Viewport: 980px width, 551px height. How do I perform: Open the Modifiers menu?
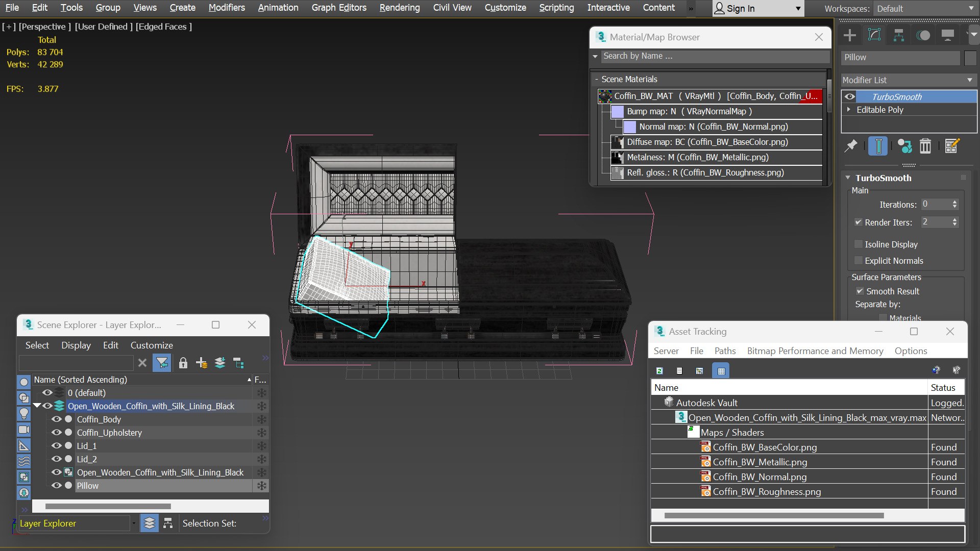coord(227,8)
